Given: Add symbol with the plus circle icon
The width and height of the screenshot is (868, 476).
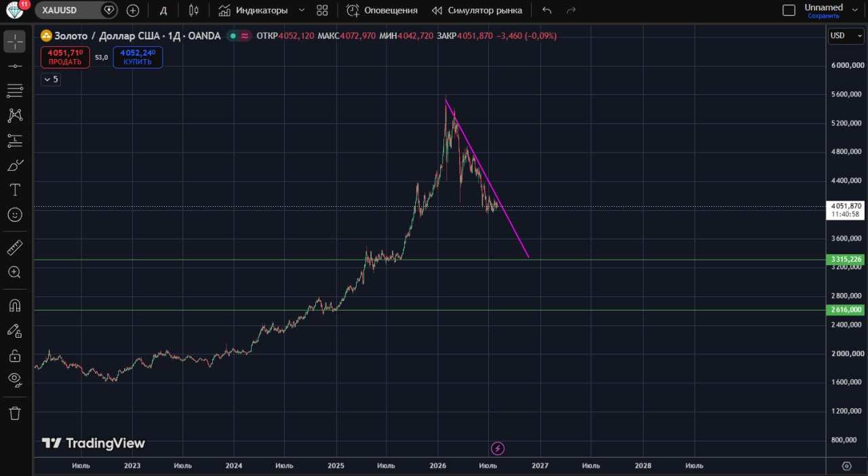Looking at the screenshot, I should tap(133, 10).
